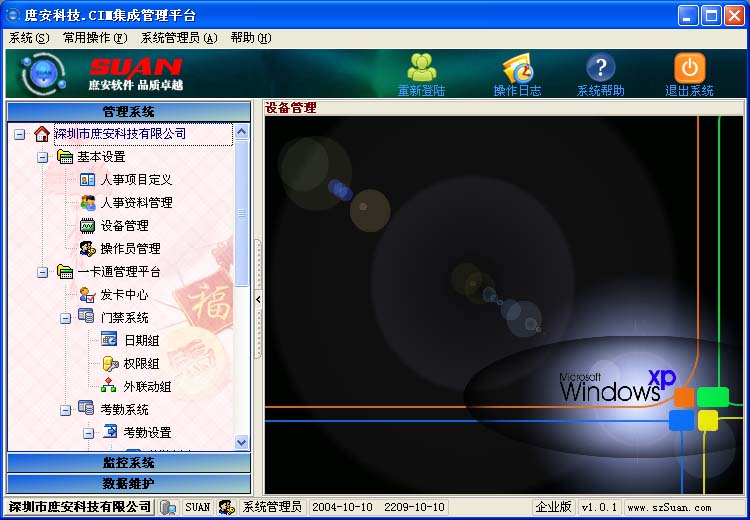This screenshot has width=750, height=520.
Task: Click the 退出系统 exit power icon
Action: click(x=689, y=68)
